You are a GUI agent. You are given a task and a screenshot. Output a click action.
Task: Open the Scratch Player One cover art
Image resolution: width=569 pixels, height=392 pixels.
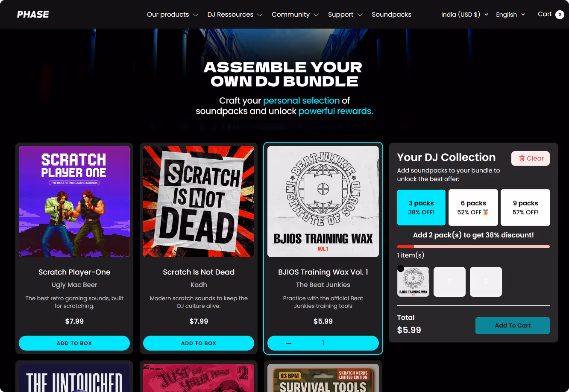click(74, 202)
